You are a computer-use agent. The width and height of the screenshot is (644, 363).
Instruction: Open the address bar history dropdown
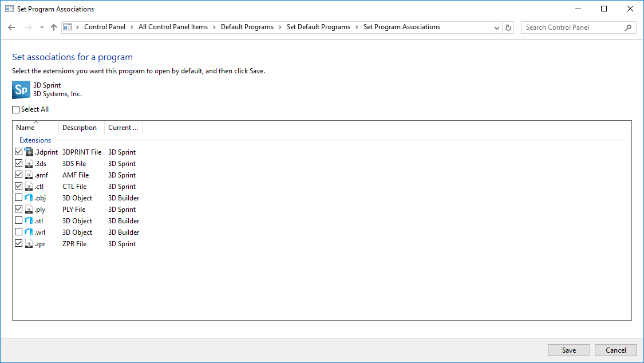click(x=496, y=27)
